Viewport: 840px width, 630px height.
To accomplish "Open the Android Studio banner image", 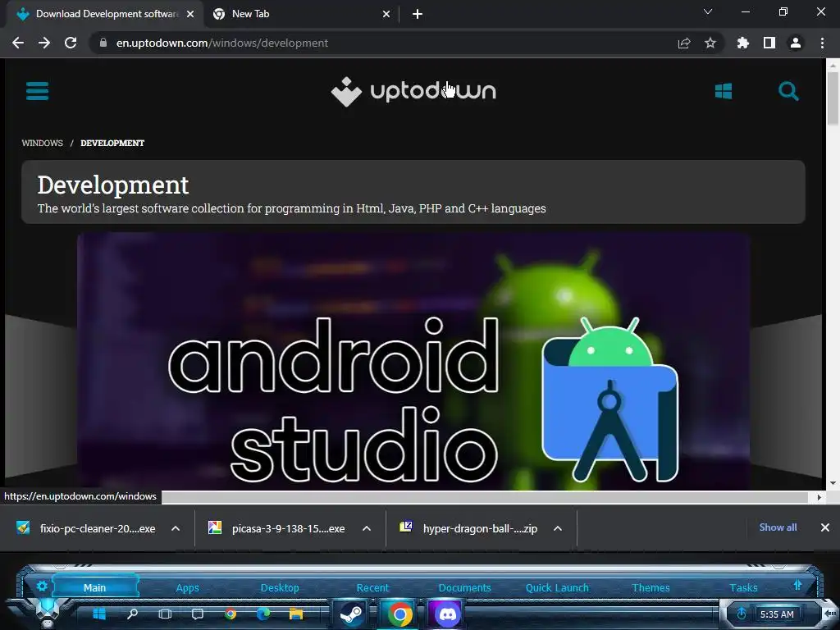I will [x=413, y=362].
